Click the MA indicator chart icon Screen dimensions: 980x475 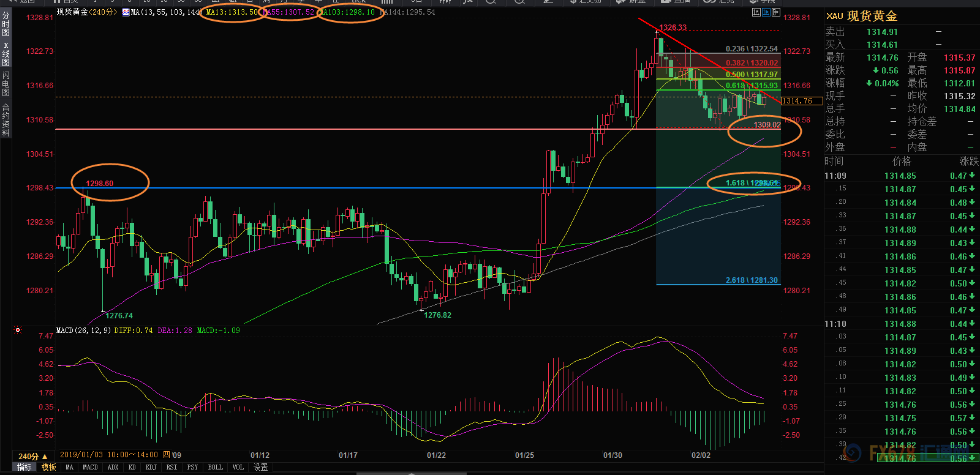coord(126,12)
